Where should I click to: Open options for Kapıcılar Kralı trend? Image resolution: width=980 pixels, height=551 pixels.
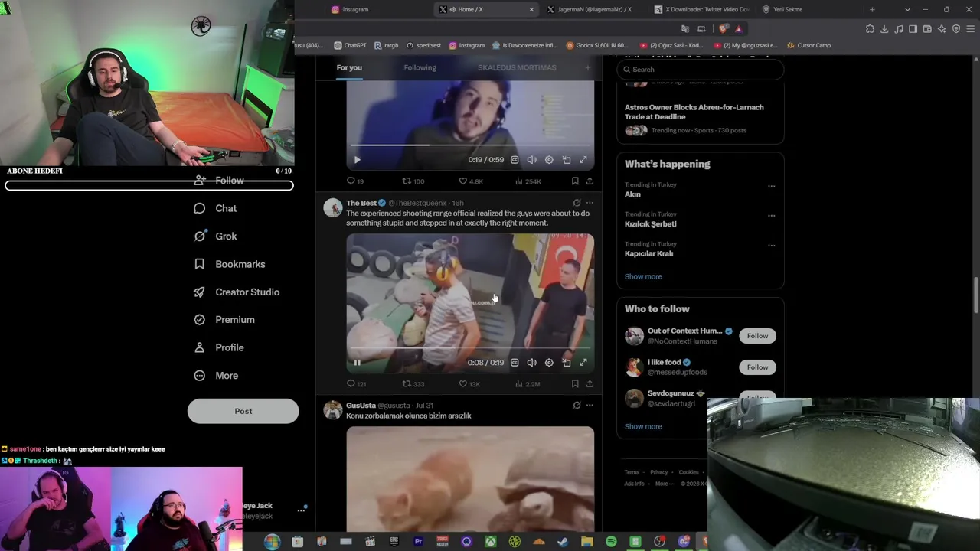[771, 246]
